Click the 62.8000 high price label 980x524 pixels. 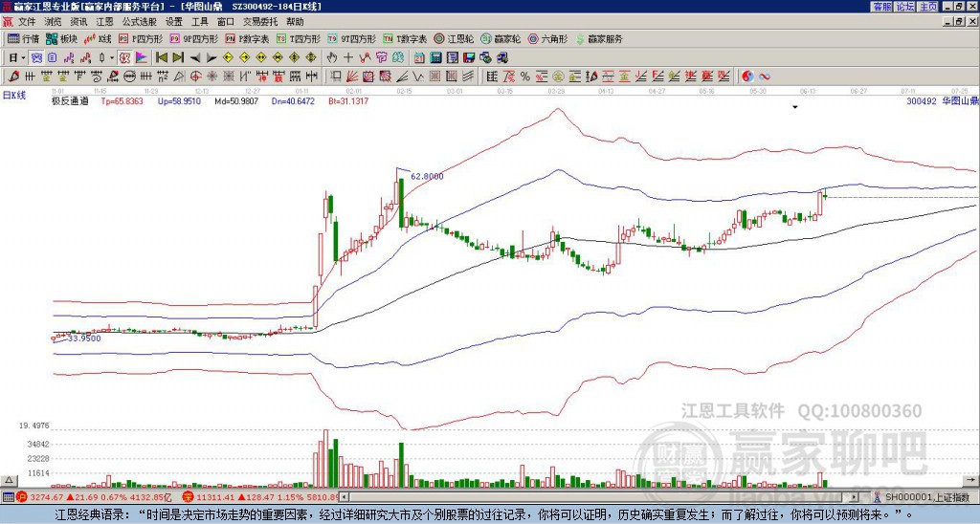427,177
